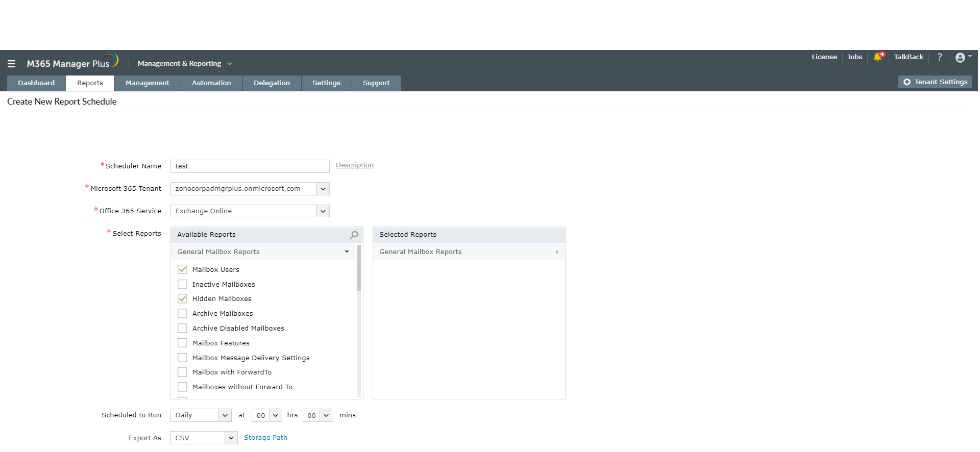Open the Management & Reporting dropdown
Image resolution: width=980 pixels, height=452 pixels.
click(185, 64)
